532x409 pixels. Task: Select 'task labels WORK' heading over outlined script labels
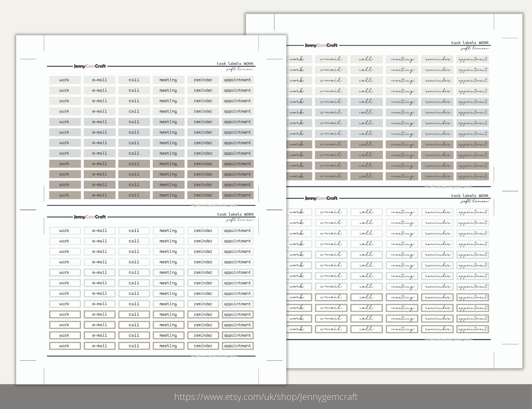(470, 196)
